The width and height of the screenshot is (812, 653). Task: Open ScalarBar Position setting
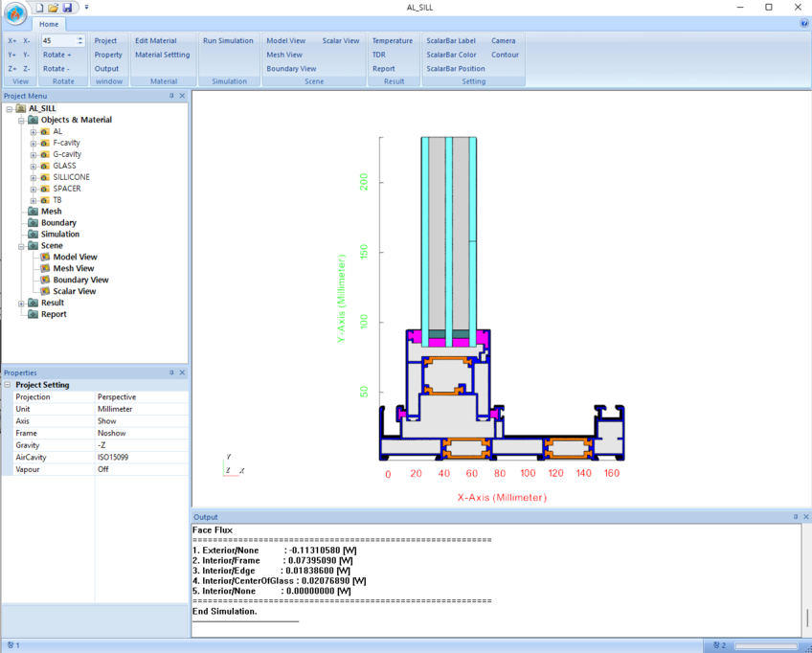tap(456, 68)
